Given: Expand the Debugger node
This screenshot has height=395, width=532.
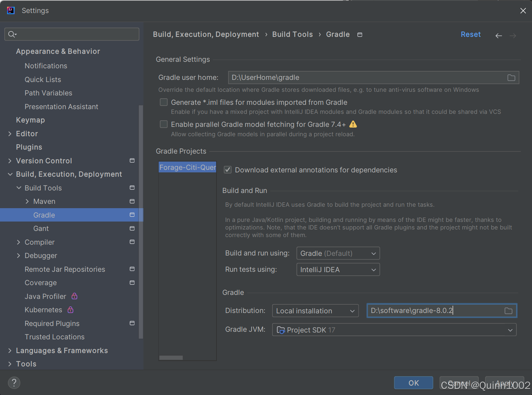Looking at the screenshot, I should tap(18, 256).
